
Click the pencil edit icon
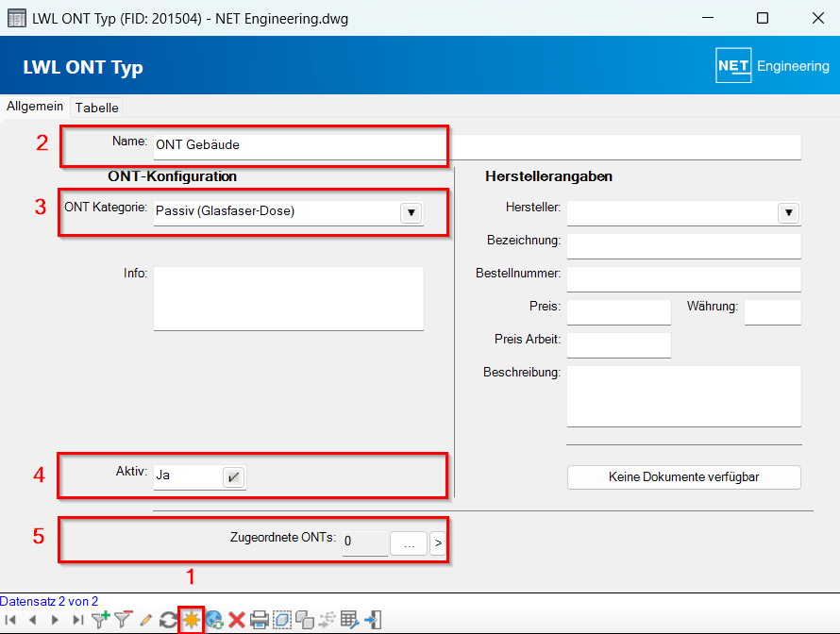point(145,620)
